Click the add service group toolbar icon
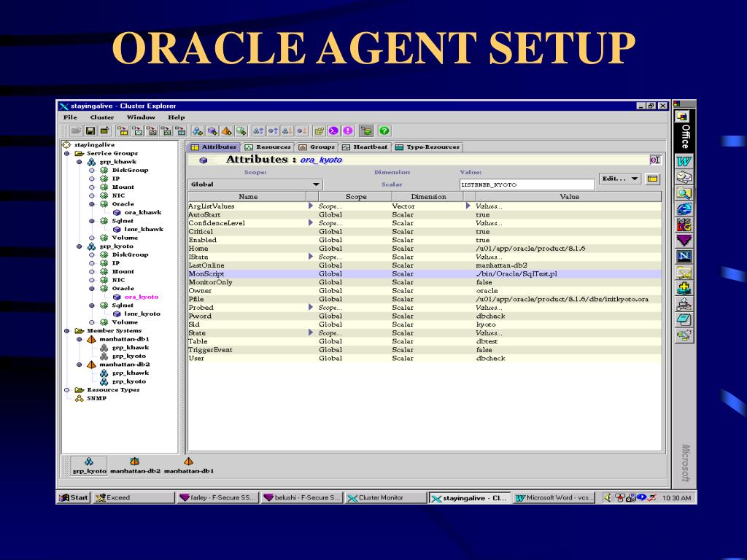Screen dimensions: 747x560 [198, 131]
